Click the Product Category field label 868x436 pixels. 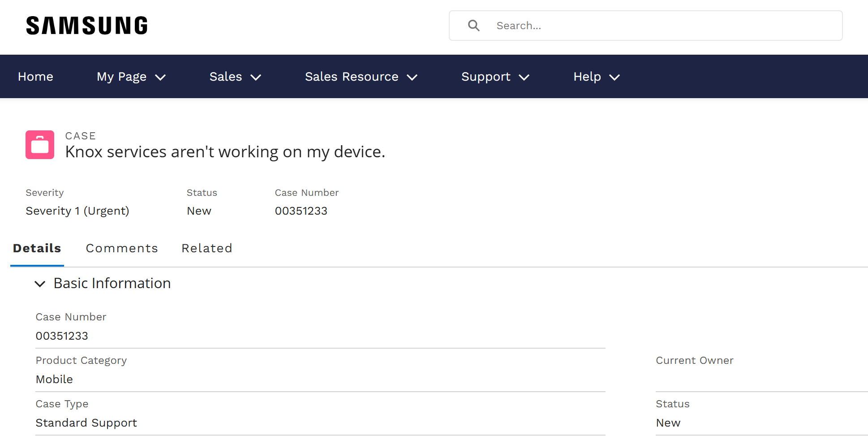tap(81, 361)
